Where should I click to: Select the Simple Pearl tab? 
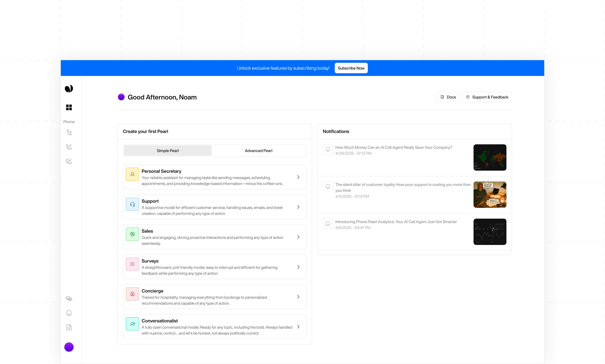click(168, 150)
